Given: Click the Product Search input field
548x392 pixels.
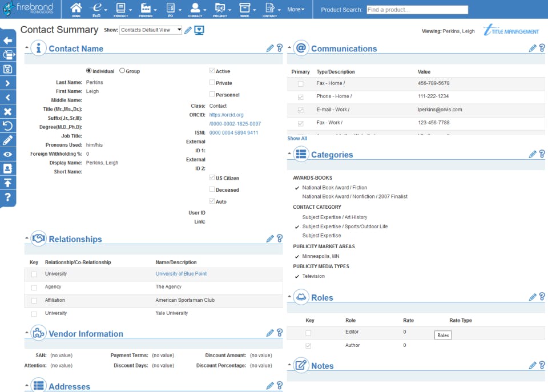Looking at the screenshot, I should coord(416,10).
